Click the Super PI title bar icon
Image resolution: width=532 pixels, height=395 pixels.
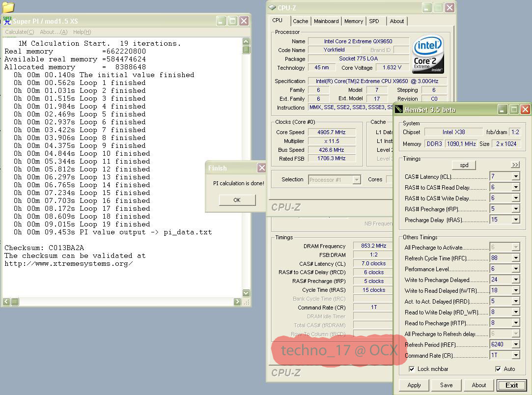click(7, 21)
